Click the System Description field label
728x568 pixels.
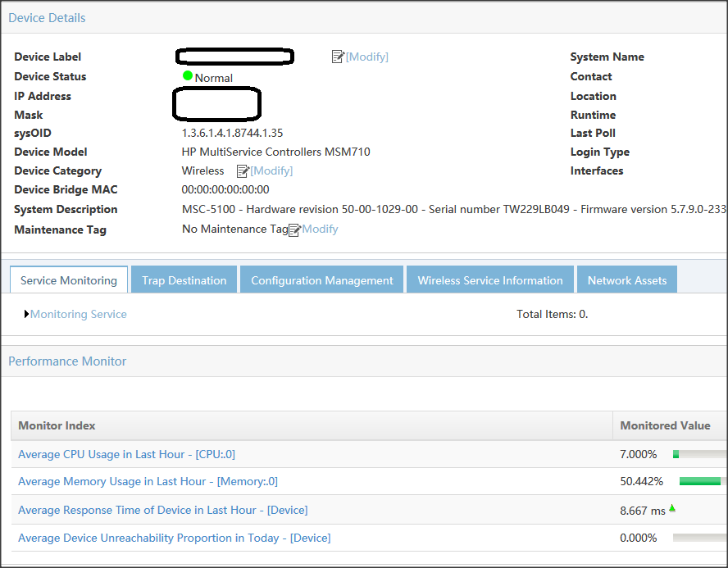click(x=66, y=209)
